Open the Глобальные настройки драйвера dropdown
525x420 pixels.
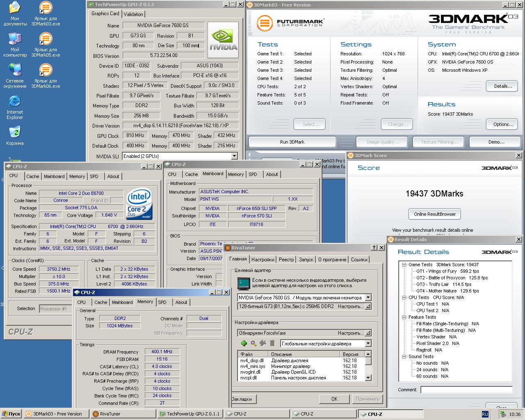pyautogui.click(x=368, y=343)
